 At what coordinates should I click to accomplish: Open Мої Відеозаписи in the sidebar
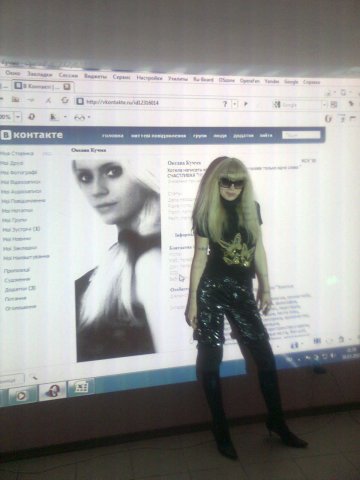click(21, 182)
